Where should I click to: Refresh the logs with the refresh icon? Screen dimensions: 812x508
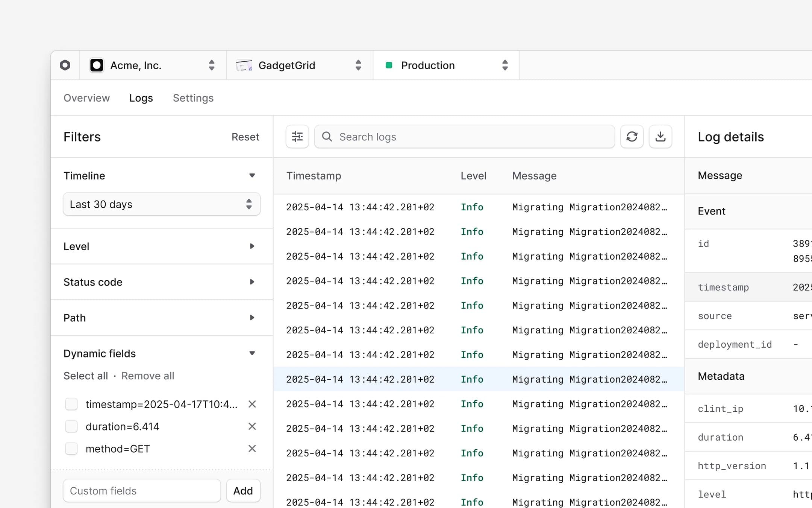(632, 137)
